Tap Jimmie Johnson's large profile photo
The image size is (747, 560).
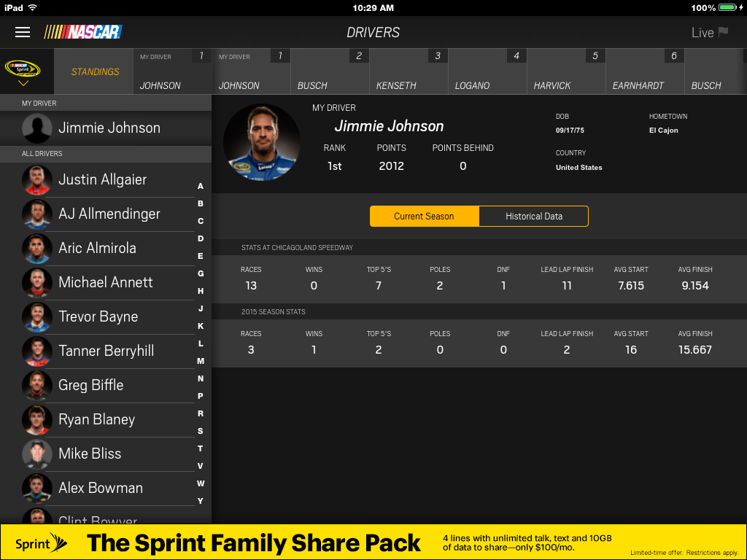coord(262,142)
